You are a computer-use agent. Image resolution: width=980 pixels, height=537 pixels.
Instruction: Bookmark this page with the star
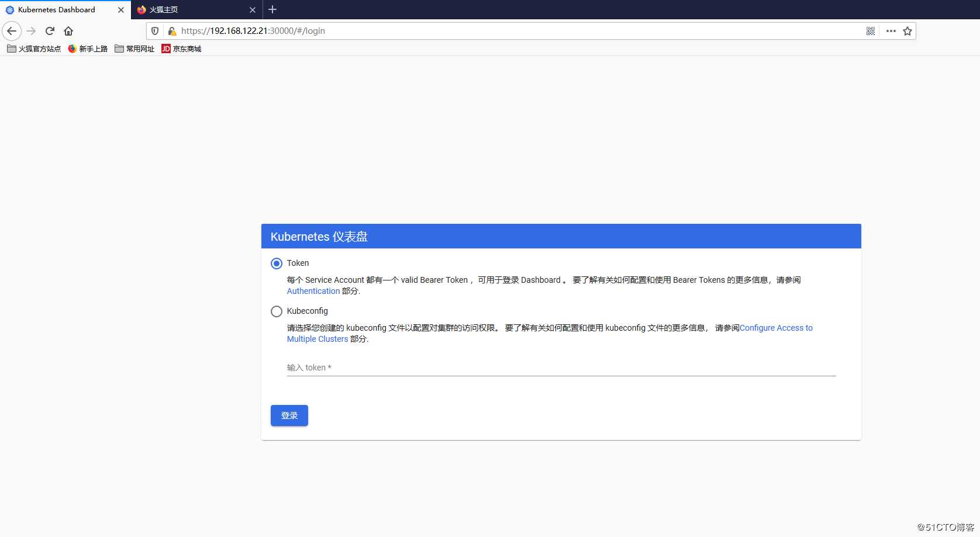[907, 31]
